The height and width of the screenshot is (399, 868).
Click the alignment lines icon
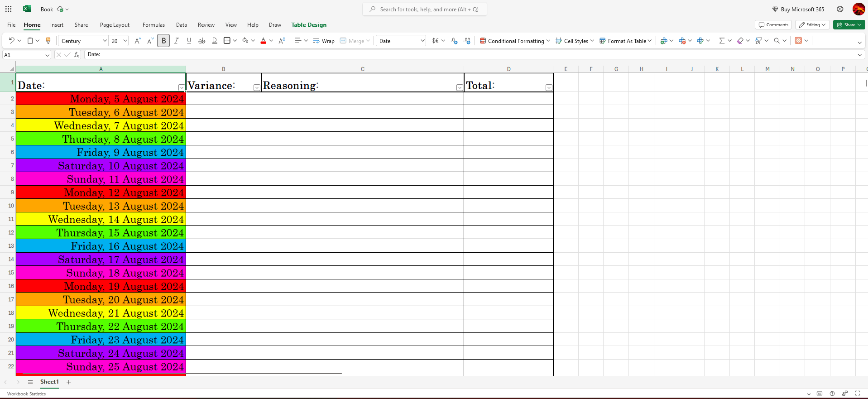298,41
